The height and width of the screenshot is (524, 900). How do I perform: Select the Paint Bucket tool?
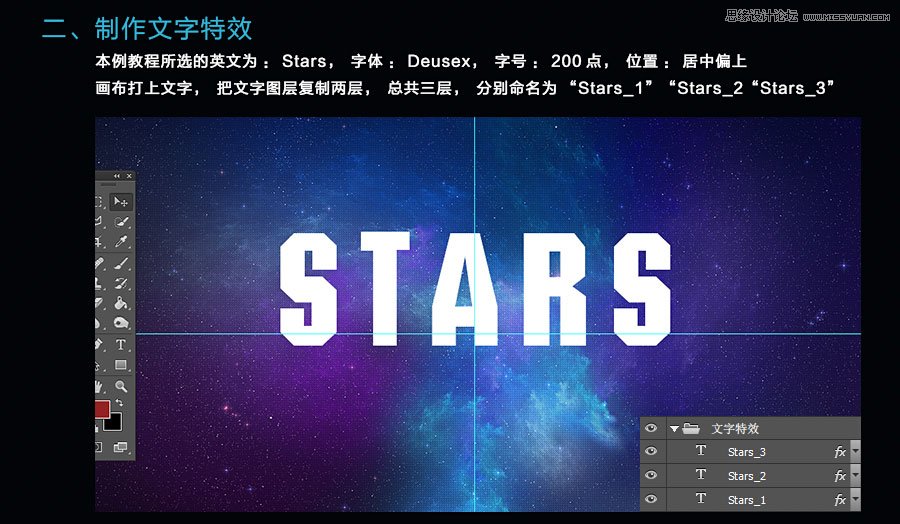[121, 302]
